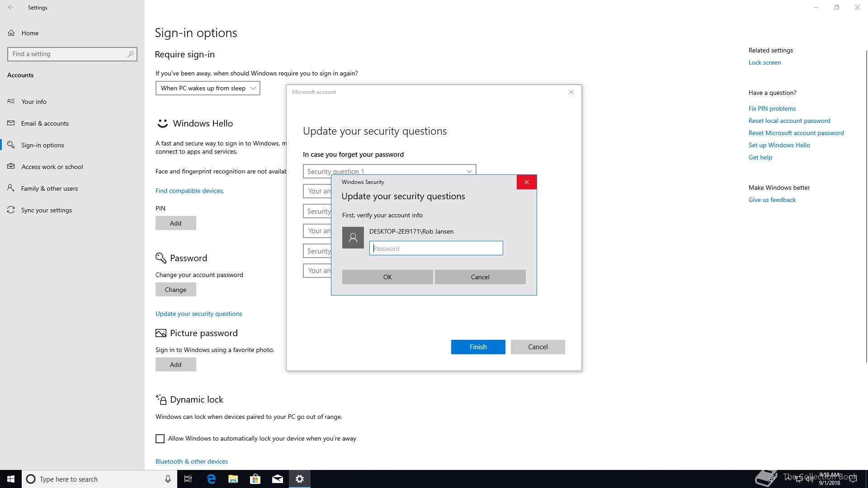Screen dimensions: 868x488
Task: Check Allow Windows to automatically lock device
Action: pos(160,439)
